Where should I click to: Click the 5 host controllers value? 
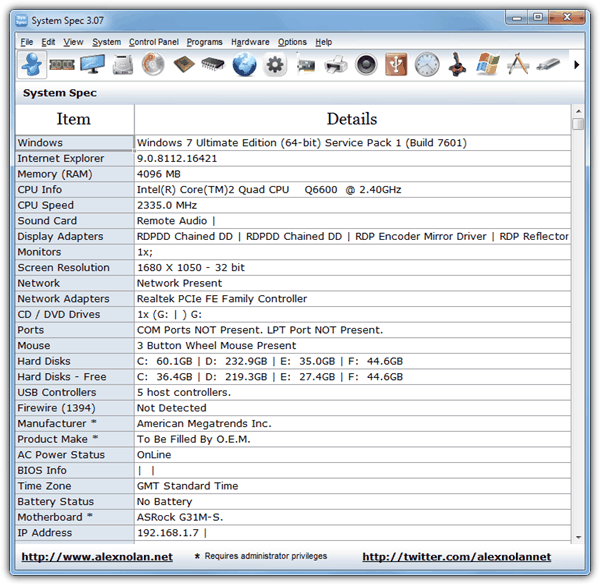[x=184, y=392]
